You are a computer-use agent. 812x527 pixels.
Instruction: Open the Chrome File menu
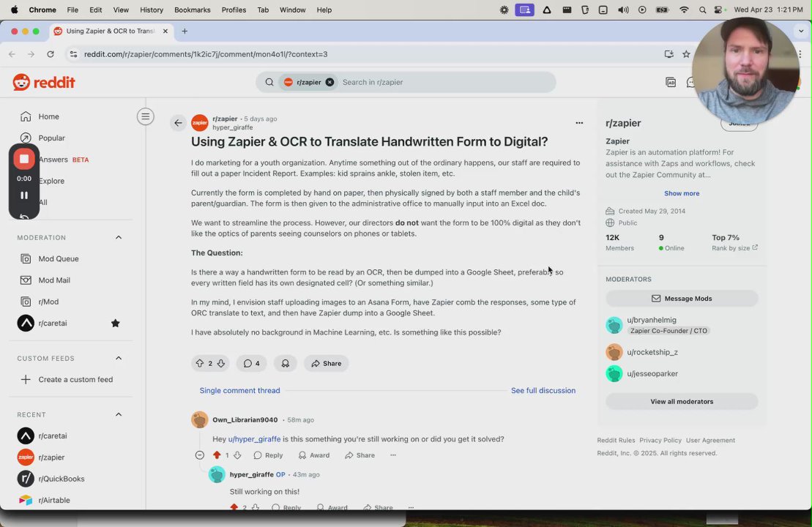coord(72,10)
